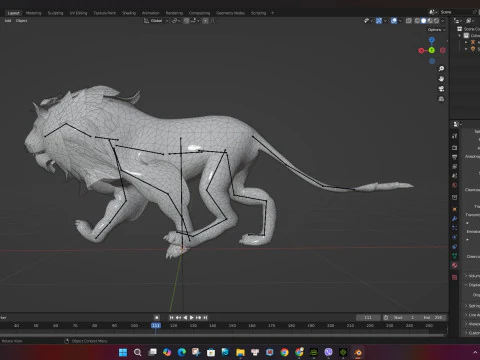
Task: Open the World properties tab
Action: 454,185
